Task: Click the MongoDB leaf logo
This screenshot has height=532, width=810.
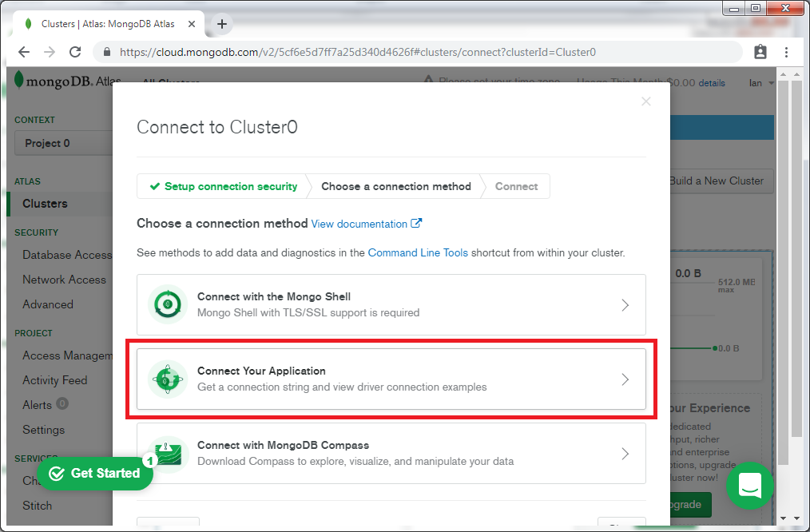Action: [x=18, y=80]
